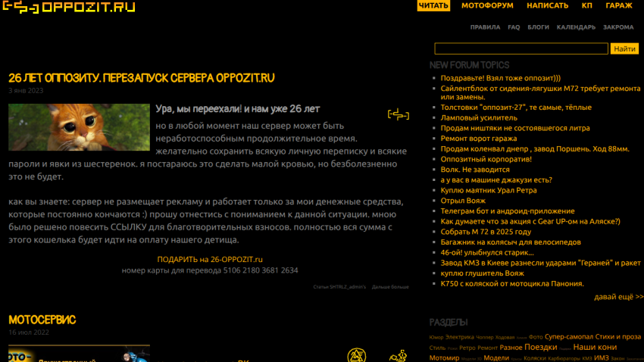This screenshot has width=644, height=362.
Task: Open topic Завод КМЗ в Киеве
Action: (540, 263)
